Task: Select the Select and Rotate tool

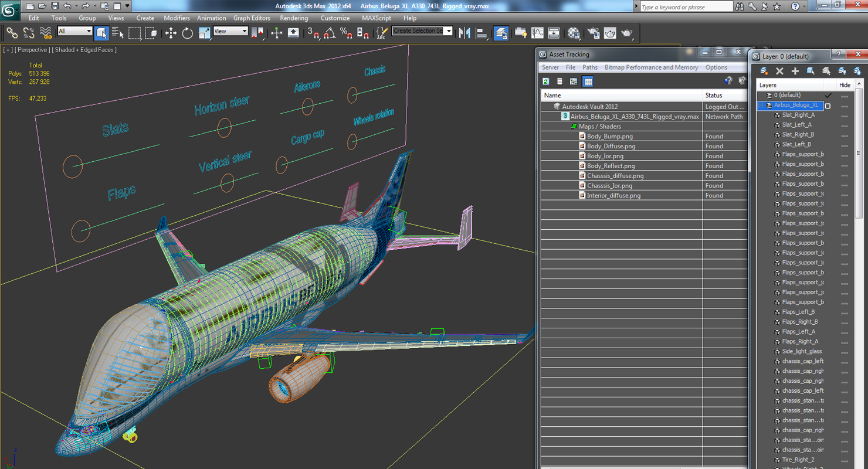Action: [187, 33]
